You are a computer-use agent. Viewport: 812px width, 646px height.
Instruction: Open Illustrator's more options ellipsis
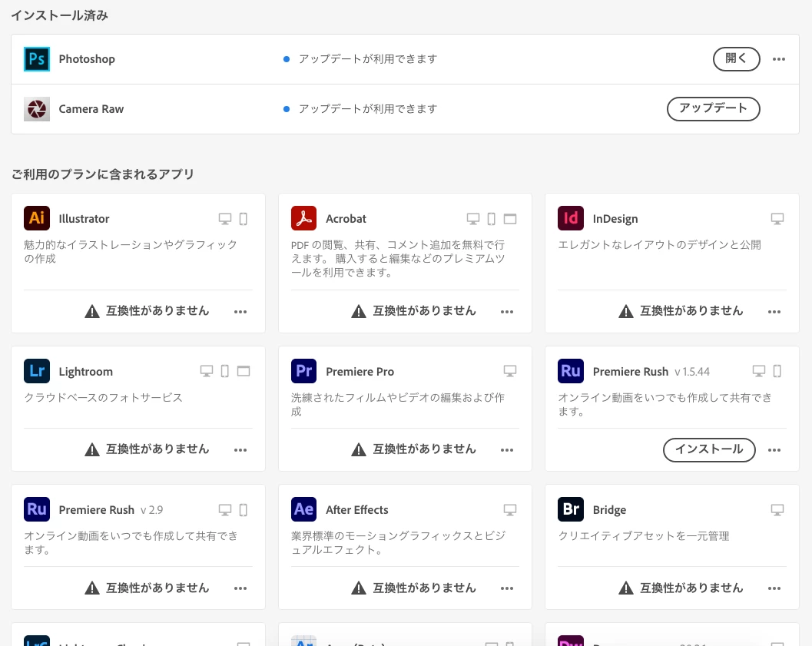point(240,312)
